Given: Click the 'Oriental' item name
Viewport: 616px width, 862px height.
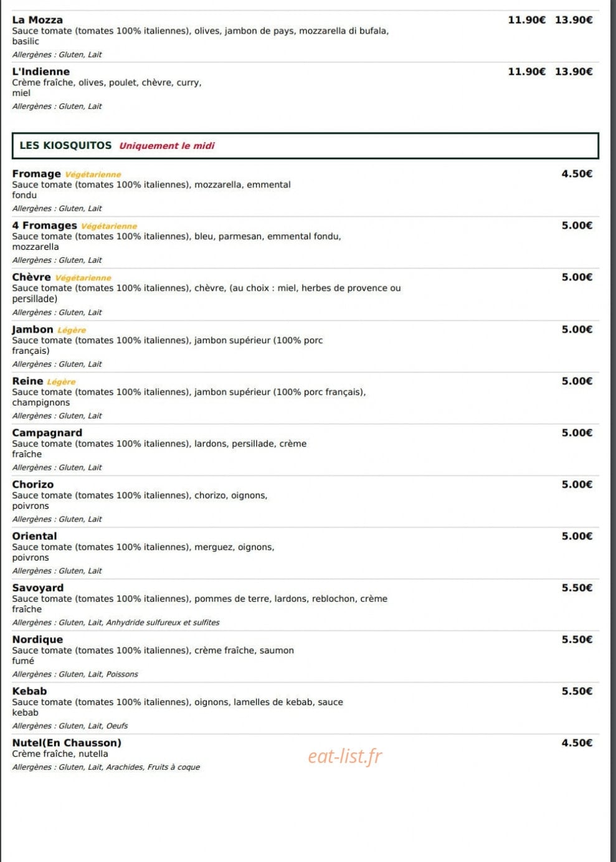Looking at the screenshot, I should click(x=35, y=536).
